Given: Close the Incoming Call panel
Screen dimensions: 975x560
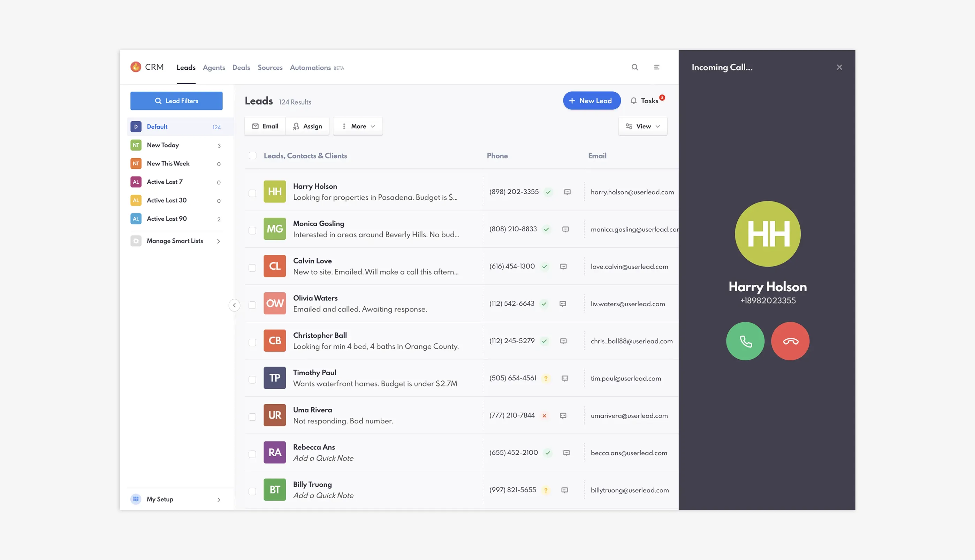Looking at the screenshot, I should pyautogui.click(x=839, y=67).
